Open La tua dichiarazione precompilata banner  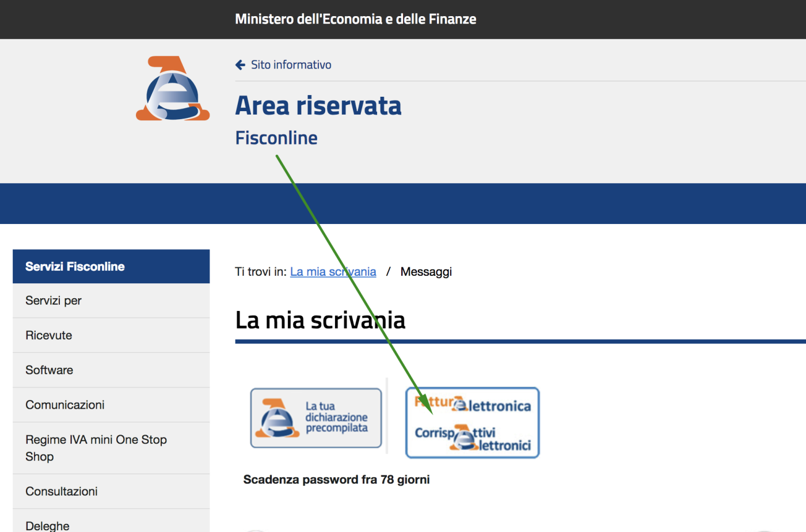coord(316,418)
